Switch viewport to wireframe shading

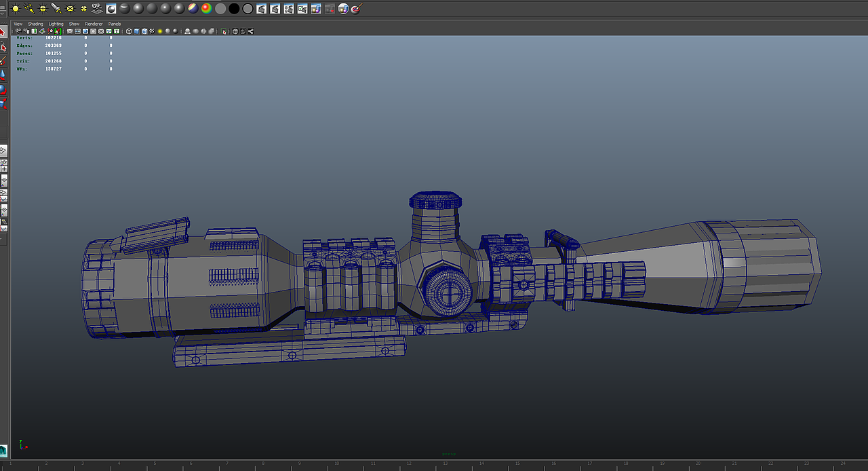pos(129,31)
